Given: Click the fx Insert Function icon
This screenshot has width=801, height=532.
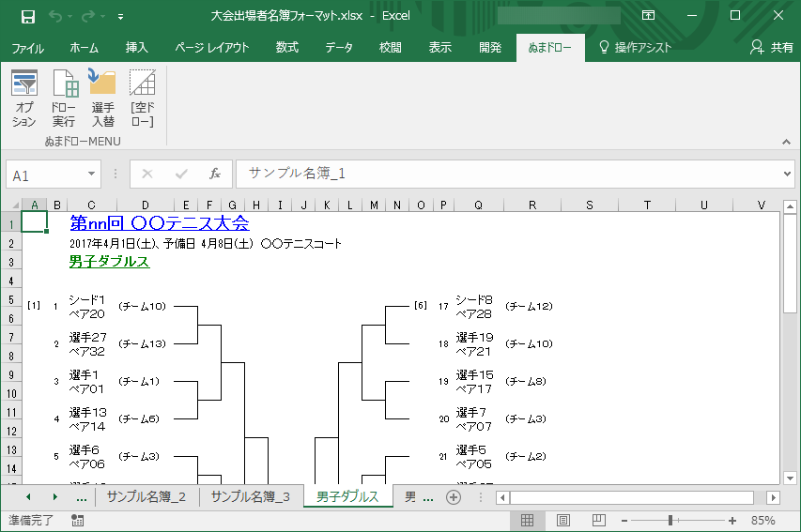Looking at the screenshot, I should point(215,175).
